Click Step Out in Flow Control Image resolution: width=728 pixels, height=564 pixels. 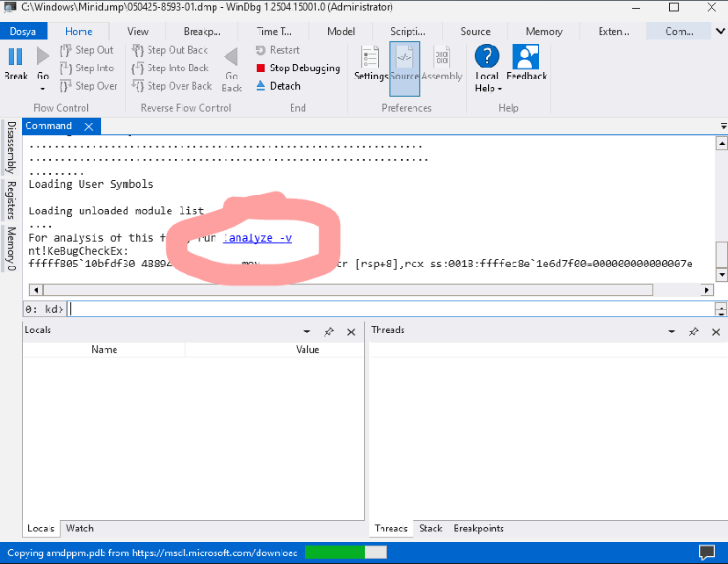click(87, 50)
